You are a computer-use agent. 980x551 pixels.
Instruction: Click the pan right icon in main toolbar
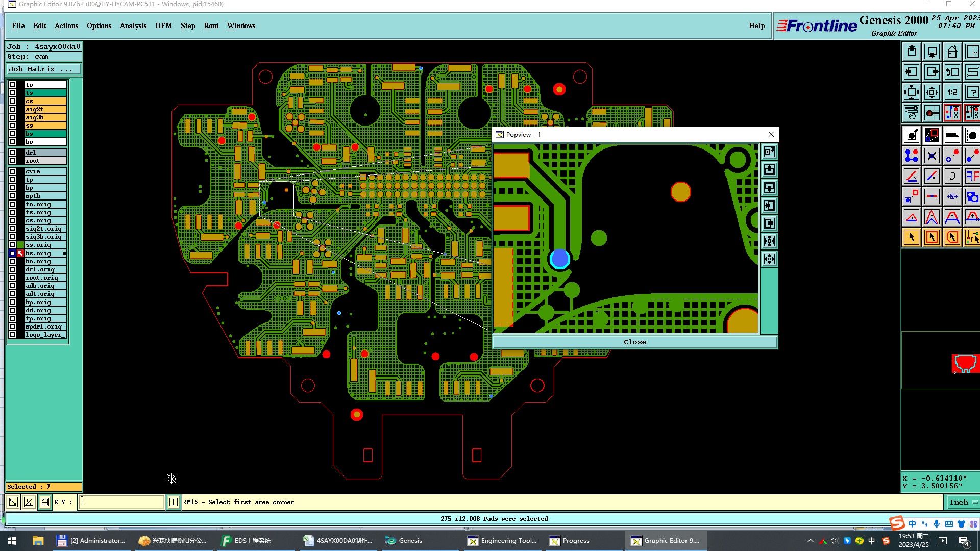[x=932, y=72]
